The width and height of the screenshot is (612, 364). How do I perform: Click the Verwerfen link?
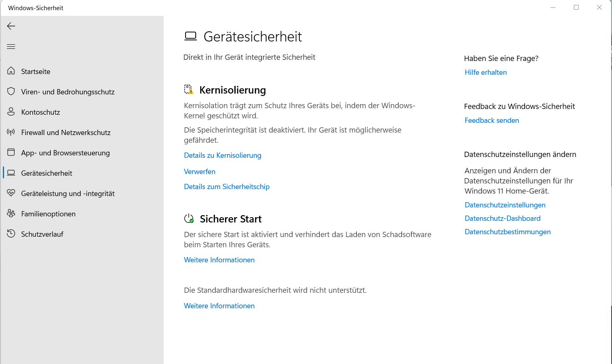coord(199,172)
